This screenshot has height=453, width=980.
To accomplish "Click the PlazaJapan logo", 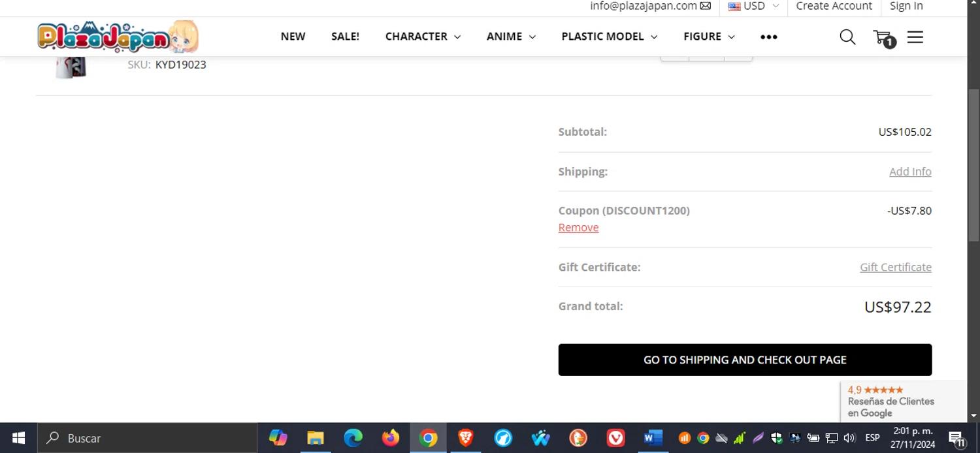I will click(118, 37).
